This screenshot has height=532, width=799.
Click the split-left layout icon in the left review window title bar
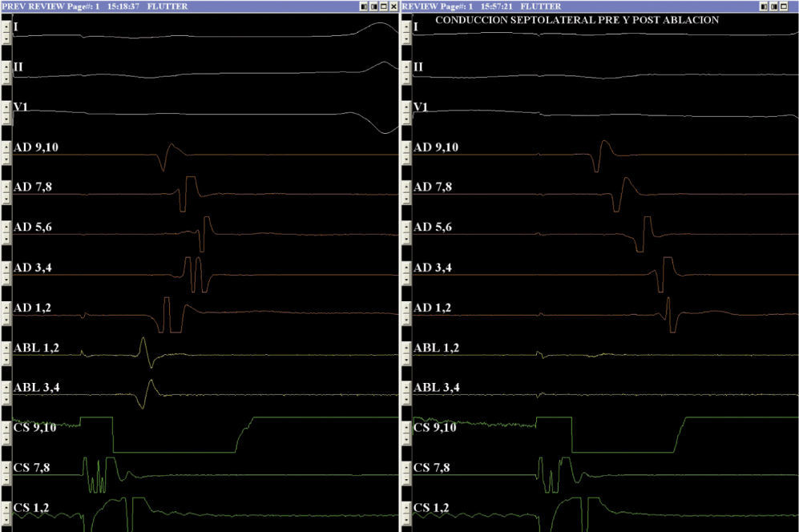(x=364, y=6)
